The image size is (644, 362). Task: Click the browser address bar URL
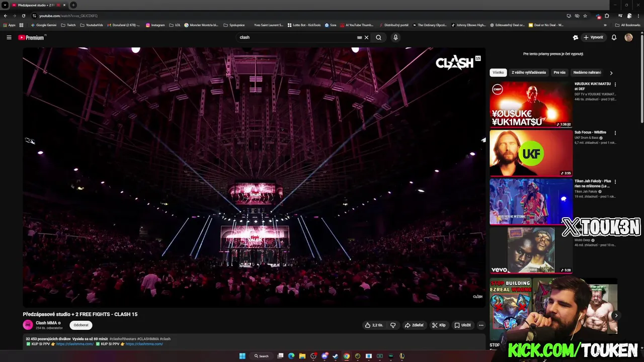tap(68, 16)
